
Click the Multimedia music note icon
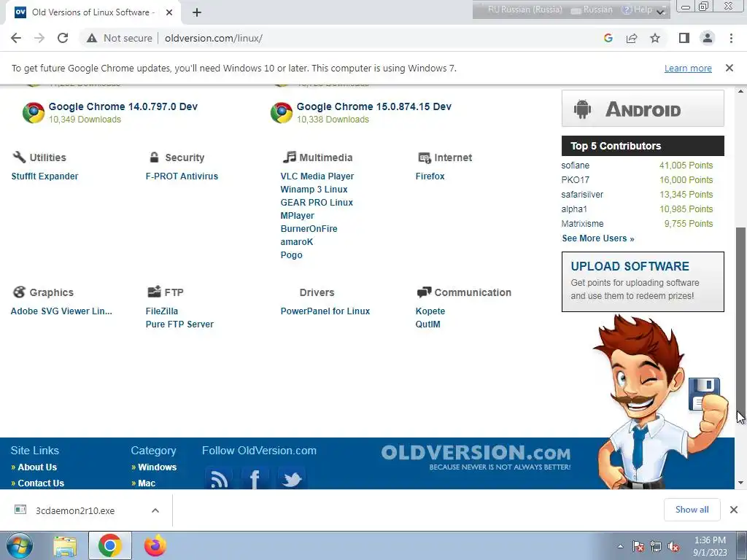(x=289, y=157)
